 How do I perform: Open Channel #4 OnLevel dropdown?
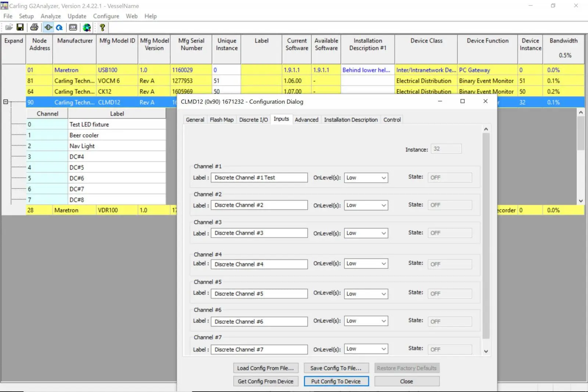(x=366, y=263)
